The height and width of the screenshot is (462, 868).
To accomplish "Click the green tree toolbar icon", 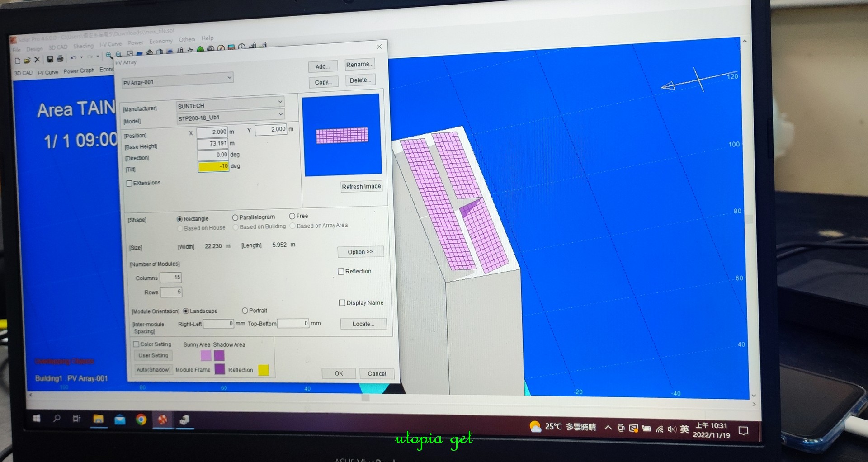I will [200, 49].
